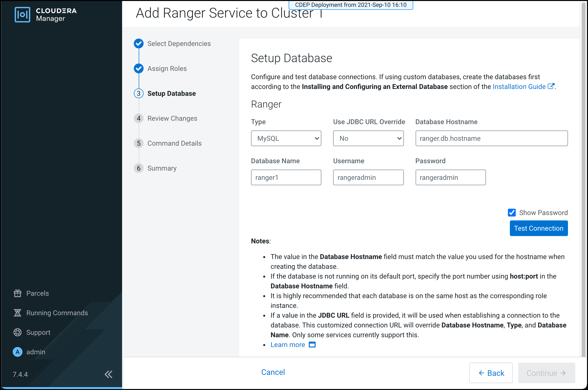588x390 pixels.
Task: Enable Use JDBC URL Override dropdown
Action: coord(368,138)
